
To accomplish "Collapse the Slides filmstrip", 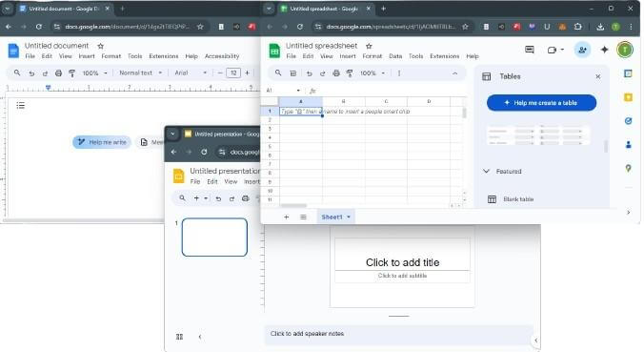I will (200, 337).
